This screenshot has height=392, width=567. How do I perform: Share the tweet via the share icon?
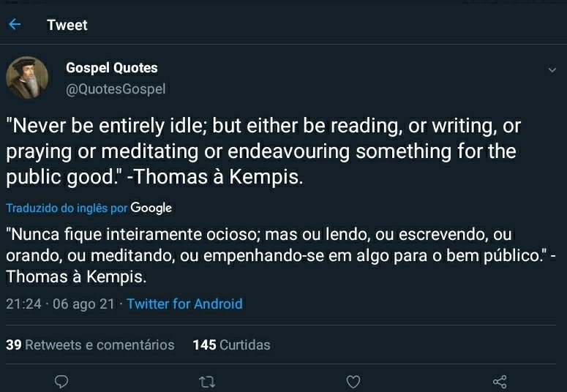[500, 381]
